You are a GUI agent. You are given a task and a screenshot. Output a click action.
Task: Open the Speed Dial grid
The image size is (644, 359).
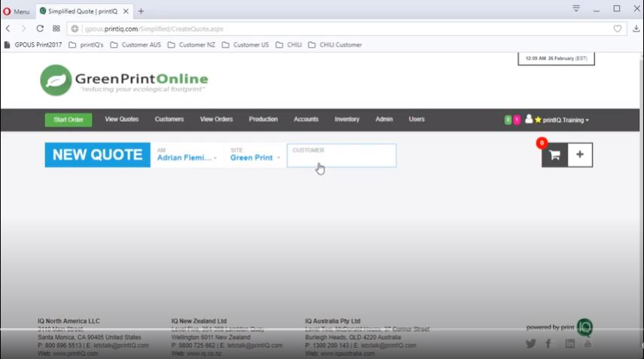[x=56, y=29]
